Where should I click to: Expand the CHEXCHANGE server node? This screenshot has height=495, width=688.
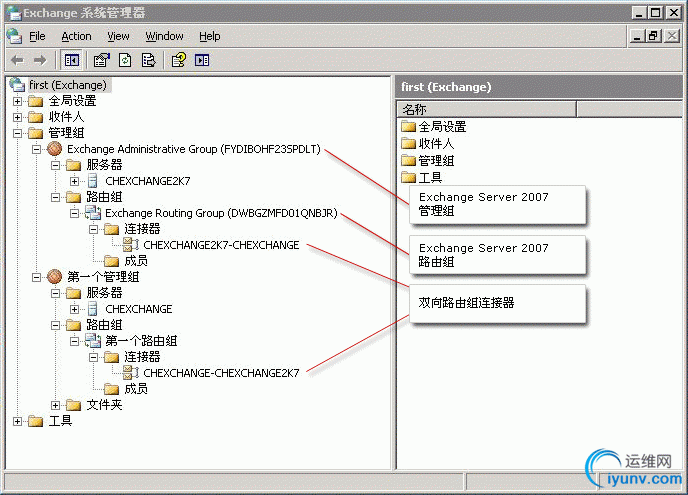(75, 309)
